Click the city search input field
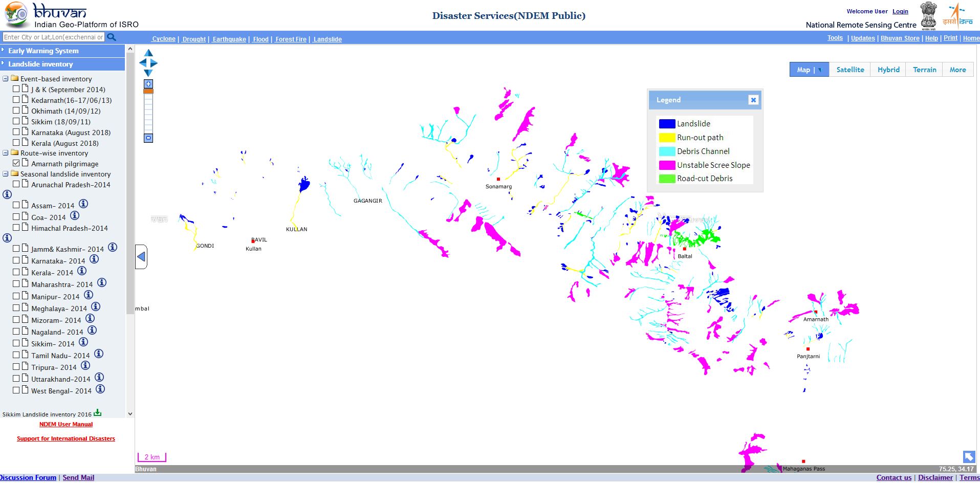The height and width of the screenshot is (483, 980). 51,37
